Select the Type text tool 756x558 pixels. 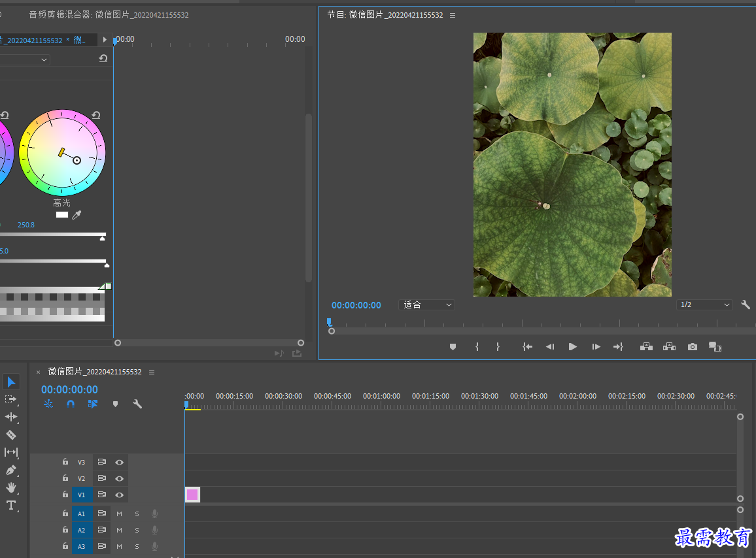(x=11, y=505)
